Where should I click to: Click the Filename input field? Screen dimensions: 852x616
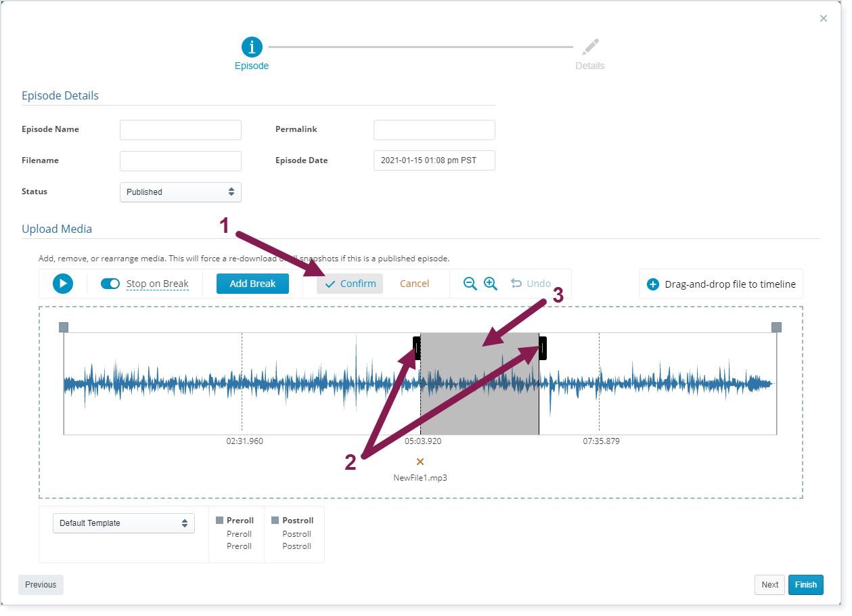tap(181, 160)
